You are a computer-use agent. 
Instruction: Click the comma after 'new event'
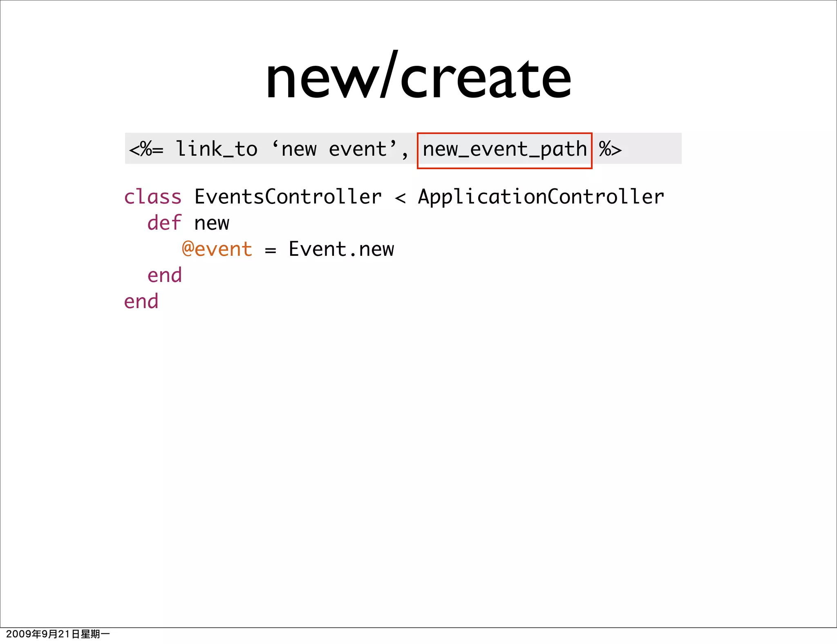(405, 155)
